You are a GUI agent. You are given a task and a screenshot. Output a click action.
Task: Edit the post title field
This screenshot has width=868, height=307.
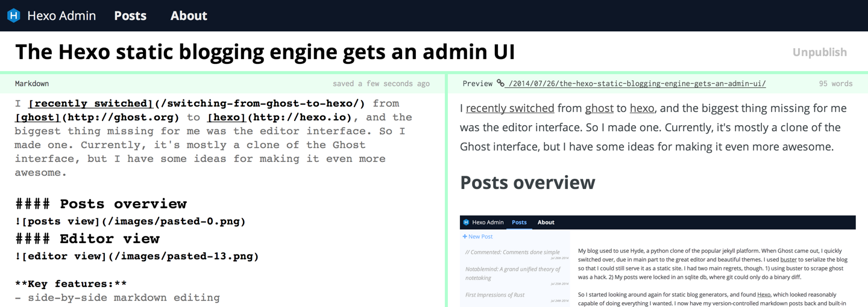(x=265, y=52)
